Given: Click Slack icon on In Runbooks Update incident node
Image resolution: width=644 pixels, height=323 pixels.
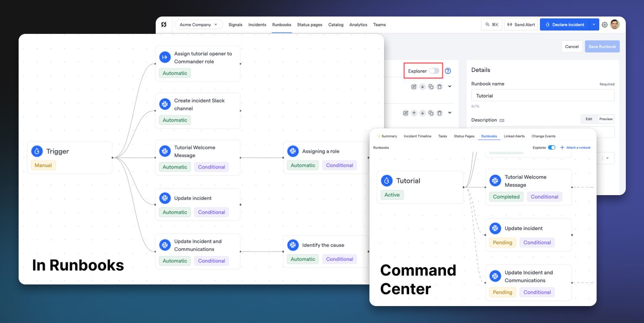Looking at the screenshot, I should coord(165,198).
